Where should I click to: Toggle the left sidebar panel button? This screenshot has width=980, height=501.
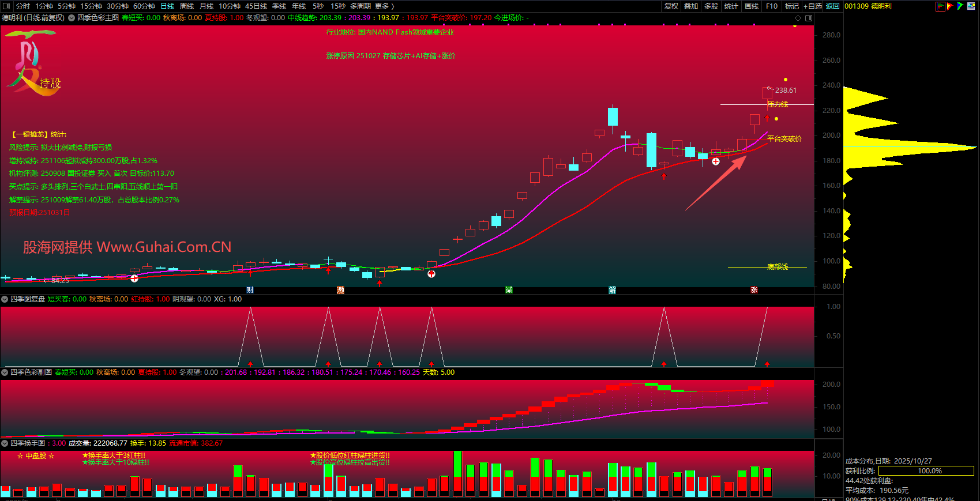click(6, 6)
